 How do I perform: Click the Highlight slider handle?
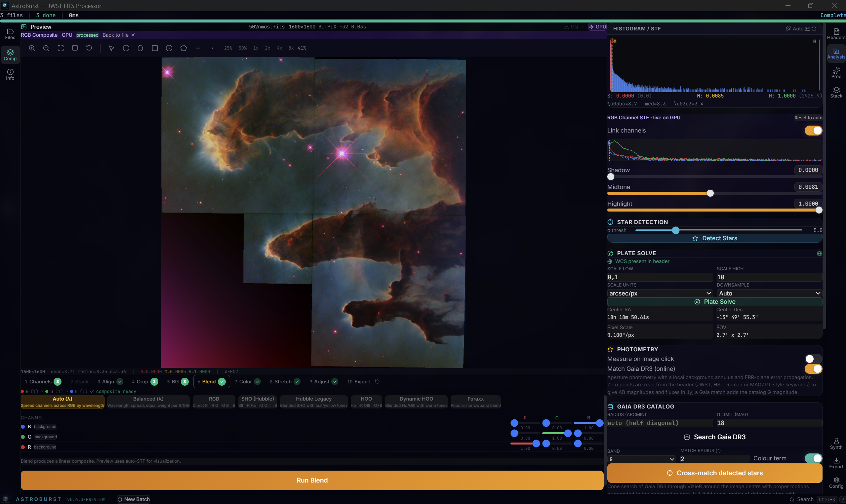pos(819,210)
